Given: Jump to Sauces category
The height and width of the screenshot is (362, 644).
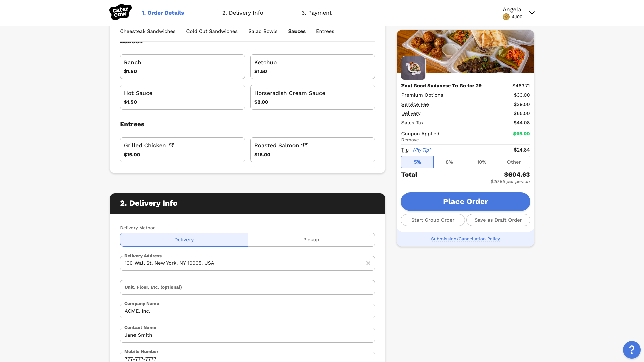Looking at the screenshot, I should pos(297,31).
